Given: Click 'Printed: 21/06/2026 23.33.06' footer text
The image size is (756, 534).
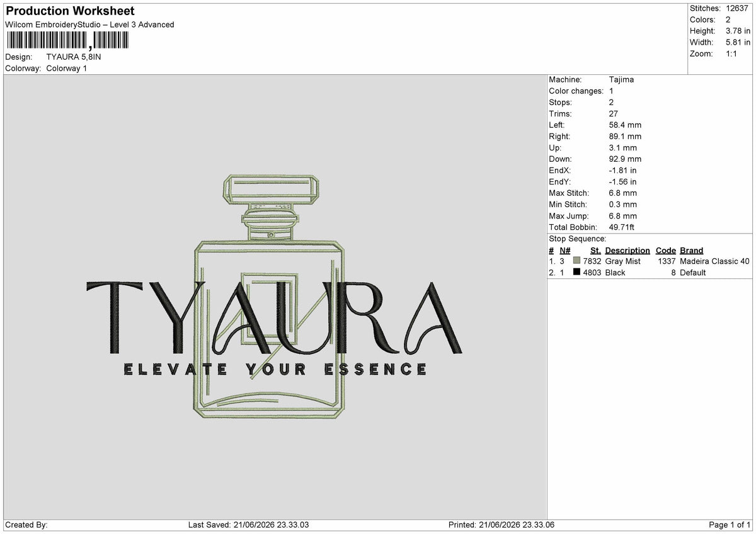Looking at the screenshot, I should pos(501,525).
